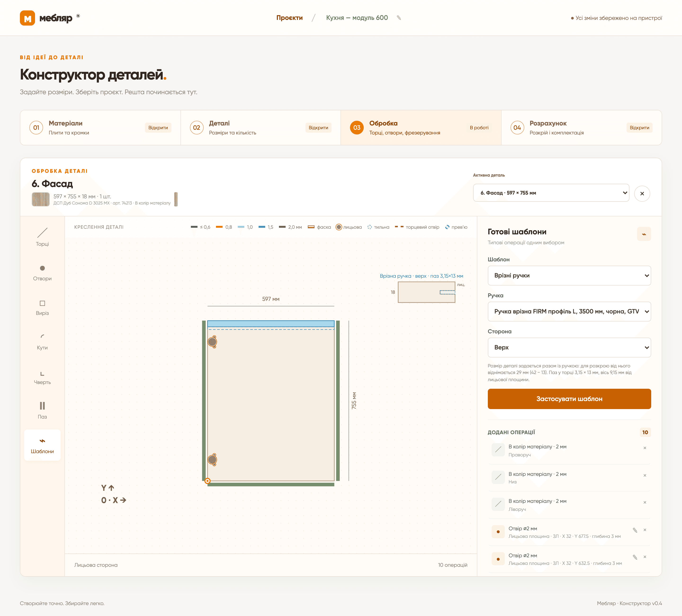Remove the Праворуч edge operation

pyautogui.click(x=645, y=448)
